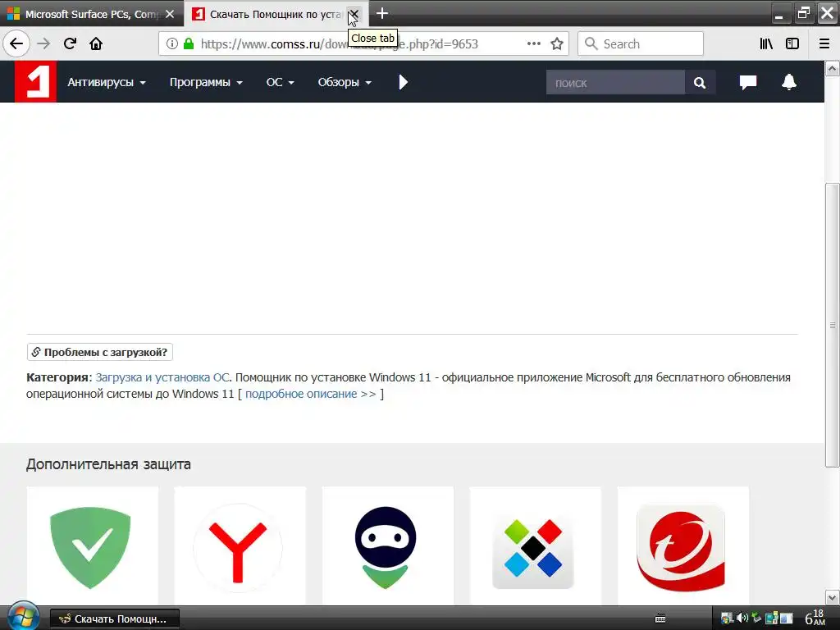The width and height of the screenshot is (840, 630).
Task: Show more nav items with the arrow
Action: click(x=404, y=82)
